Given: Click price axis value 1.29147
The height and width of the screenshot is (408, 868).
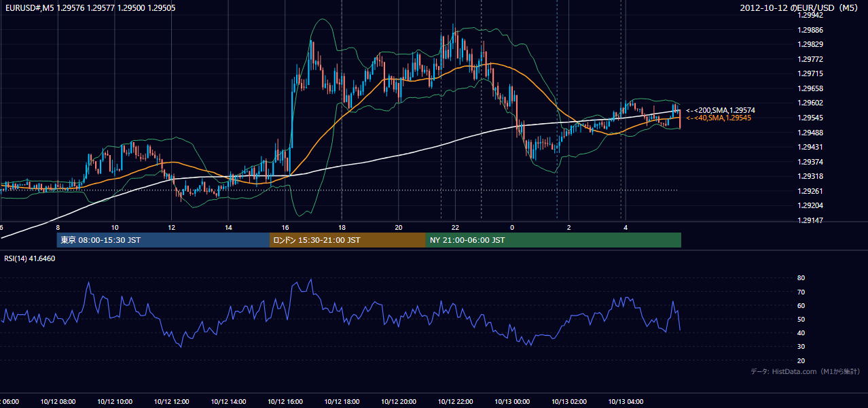Looking at the screenshot, I should click(x=810, y=220).
